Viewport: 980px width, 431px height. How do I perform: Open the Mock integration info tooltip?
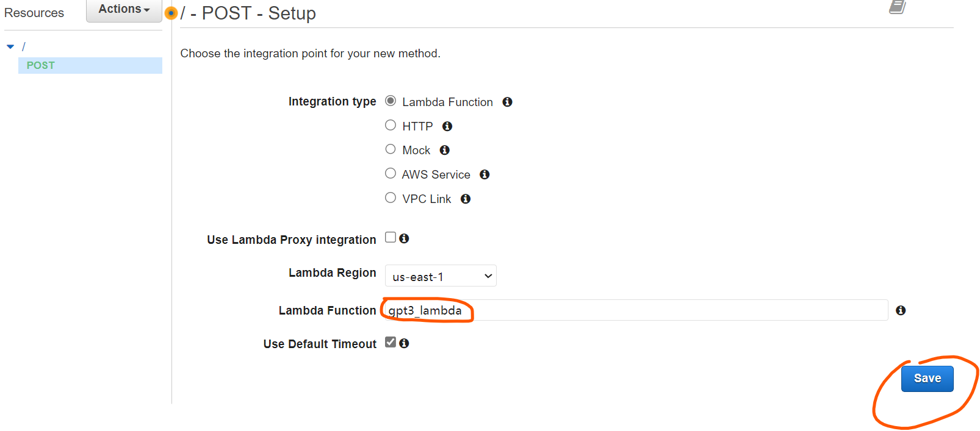click(x=444, y=150)
